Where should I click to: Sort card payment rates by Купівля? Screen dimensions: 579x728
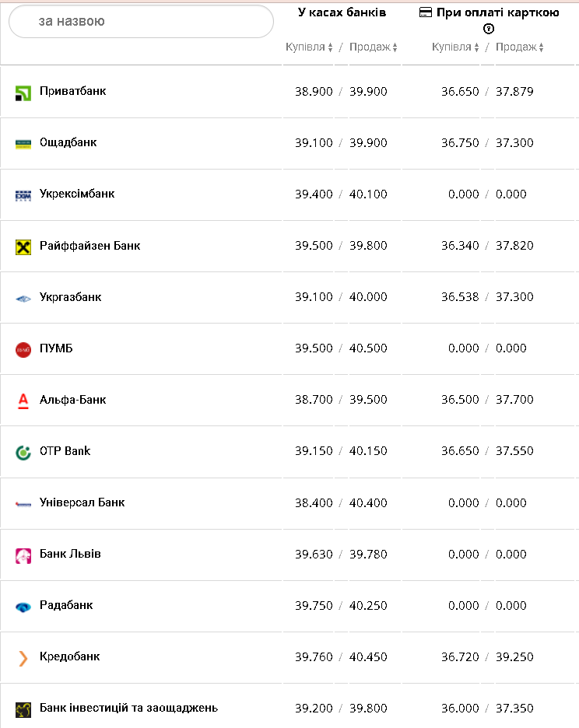pyautogui.click(x=455, y=47)
